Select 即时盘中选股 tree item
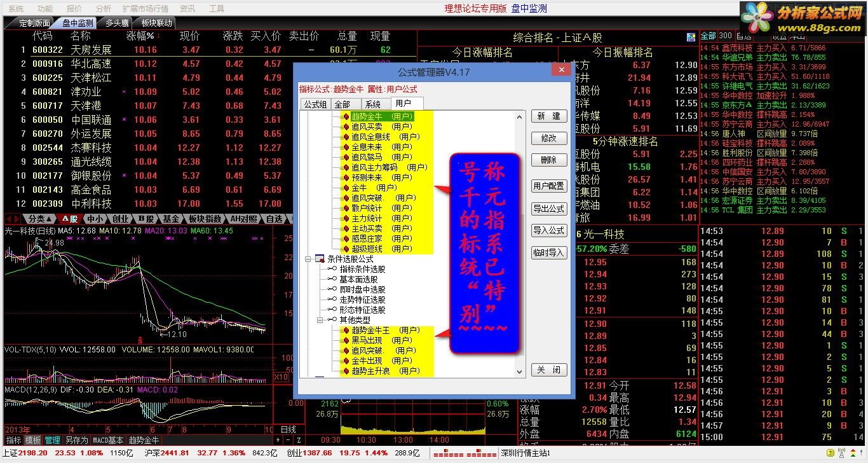This screenshot has width=868, height=463. [x=362, y=289]
